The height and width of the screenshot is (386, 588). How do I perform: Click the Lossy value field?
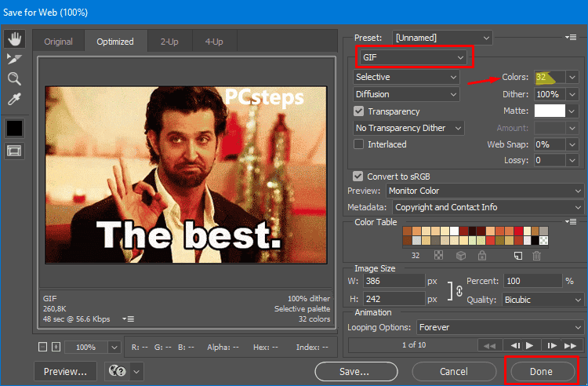[550, 161]
